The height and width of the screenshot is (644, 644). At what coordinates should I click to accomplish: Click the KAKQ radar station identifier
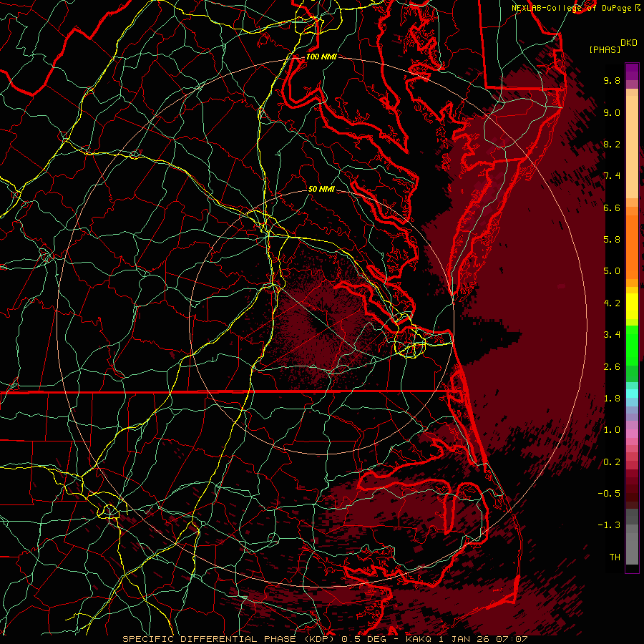click(x=419, y=639)
